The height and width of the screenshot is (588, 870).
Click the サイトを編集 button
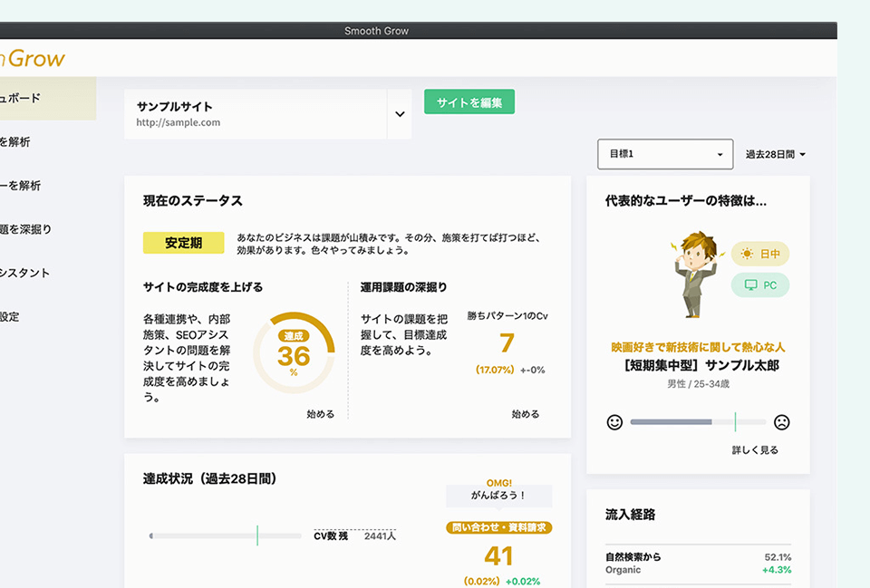pos(469,102)
